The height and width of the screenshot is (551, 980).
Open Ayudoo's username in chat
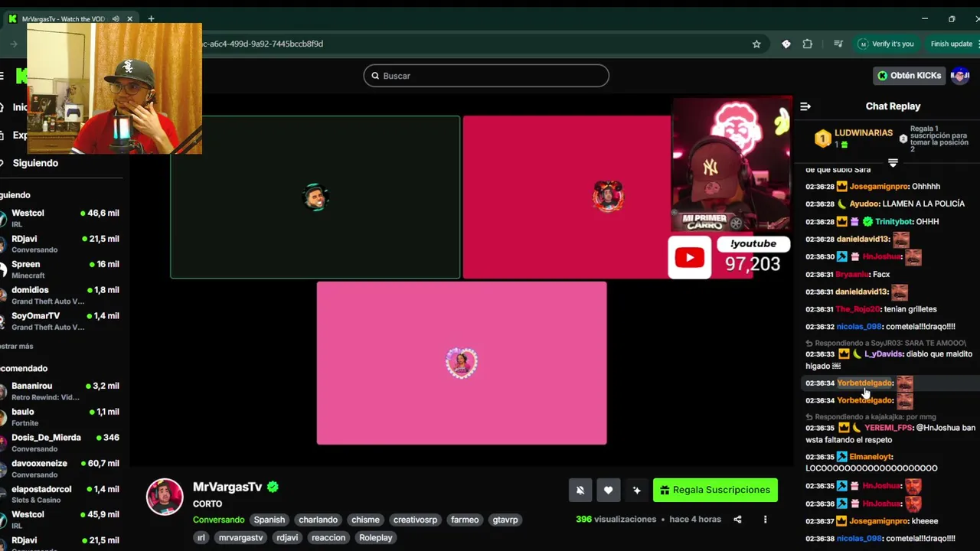point(864,204)
